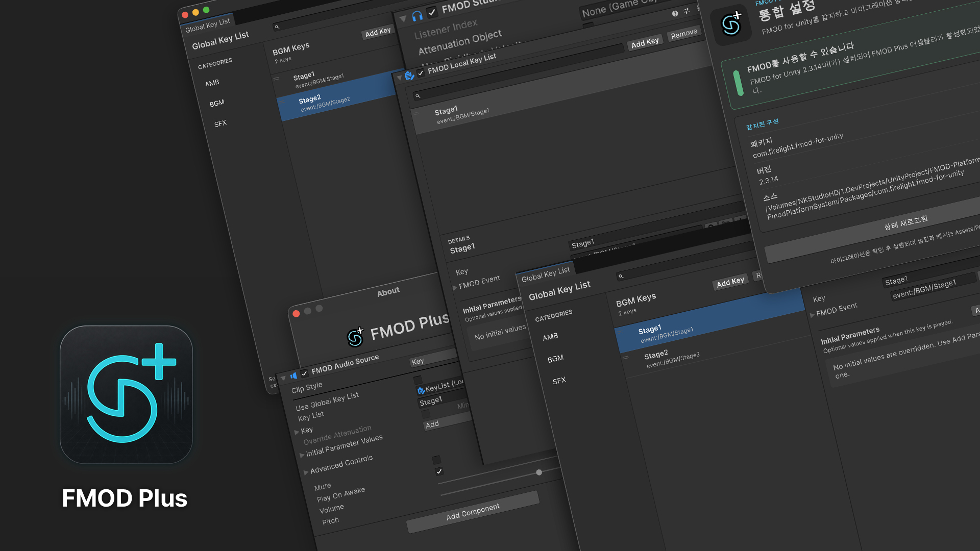Viewport: 980px width, 551px height.
Task: Choose AMB category beside highlighted Stage2
Action: pyautogui.click(x=212, y=83)
